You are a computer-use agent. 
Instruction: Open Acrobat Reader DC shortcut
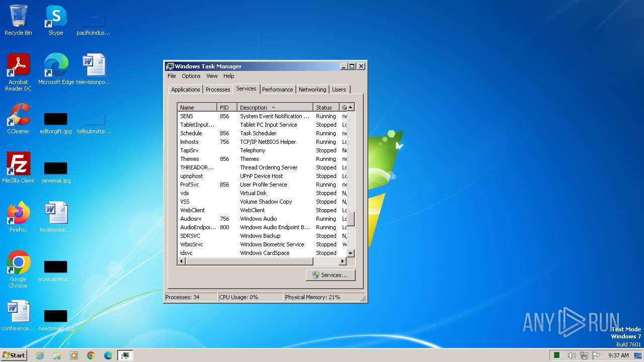[x=18, y=72]
